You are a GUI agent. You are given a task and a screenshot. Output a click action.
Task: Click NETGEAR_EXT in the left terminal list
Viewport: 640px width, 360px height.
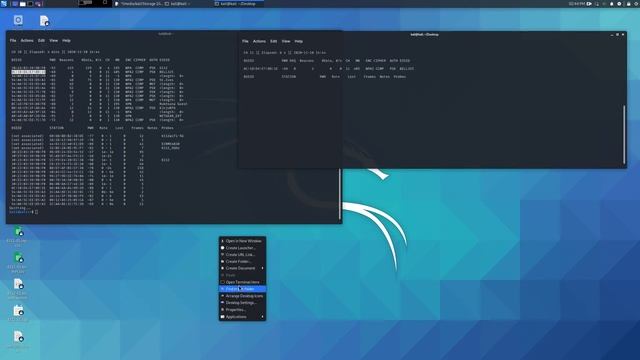[171, 116]
